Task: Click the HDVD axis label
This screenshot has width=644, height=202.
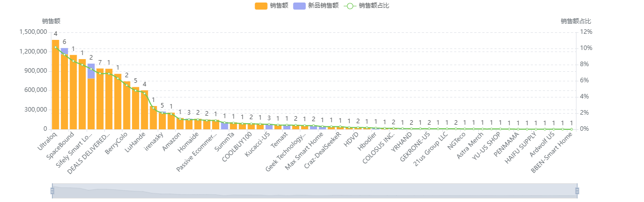Action: click(351, 140)
